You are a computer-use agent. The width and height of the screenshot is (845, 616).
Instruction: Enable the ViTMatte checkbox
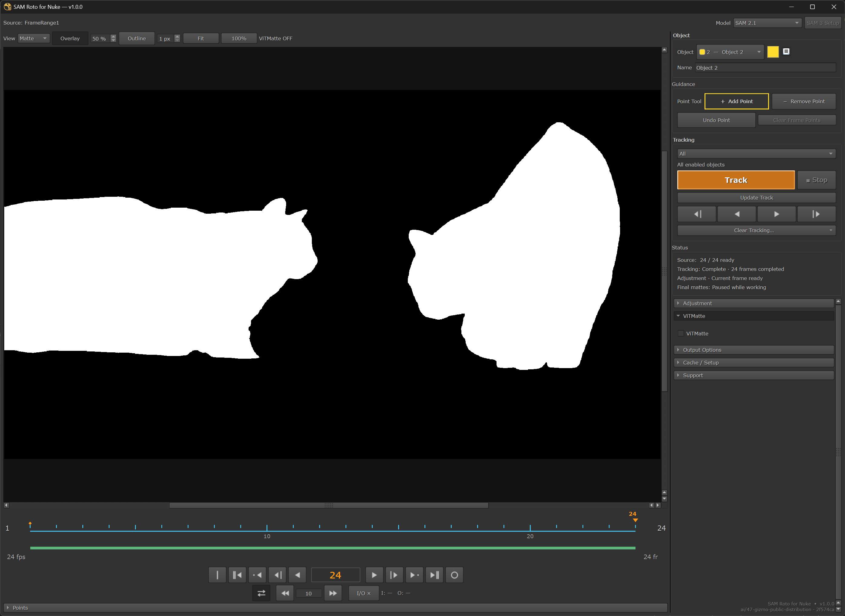[x=681, y=333]
